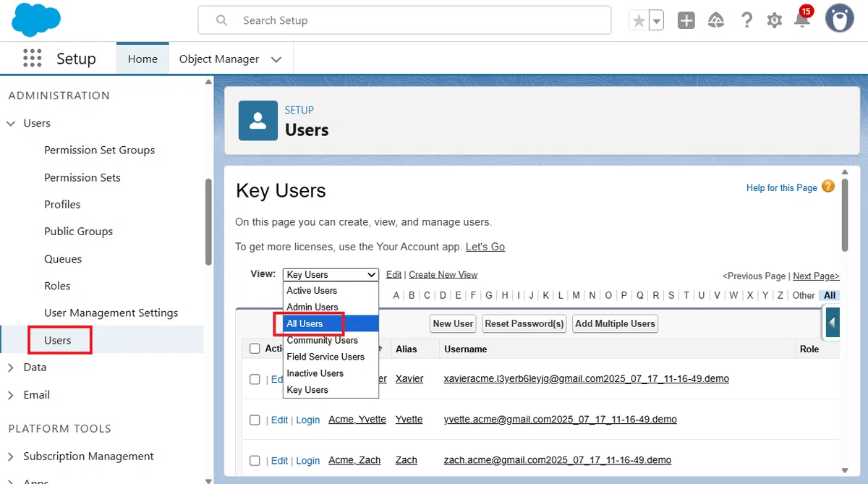Viewport: 868px width, 484px height.
Task: Click the New User button
Action: pyautogui.click(x=454, y=324)
